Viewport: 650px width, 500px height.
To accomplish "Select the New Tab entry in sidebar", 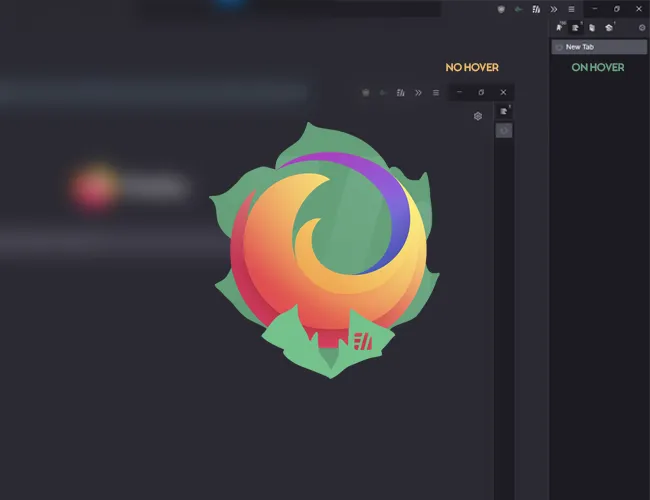I will pyautogui.click(x=599, y=47).
